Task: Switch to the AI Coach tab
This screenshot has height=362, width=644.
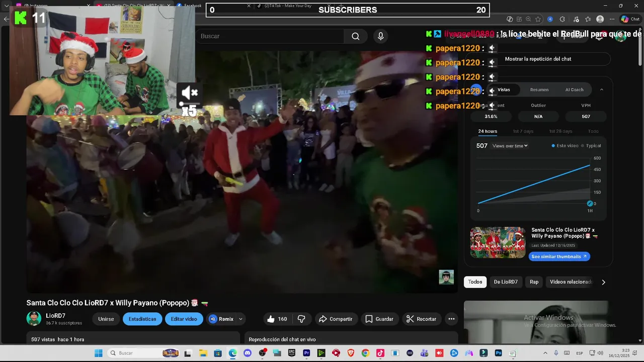Action: tap(574, 89)
